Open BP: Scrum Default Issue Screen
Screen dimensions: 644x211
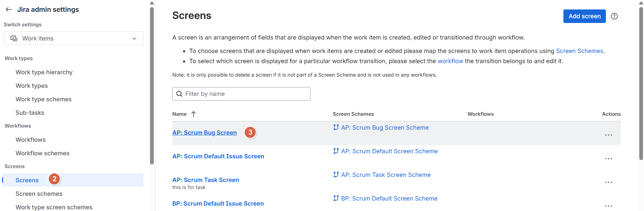pyautogui.click(x=218, y=204)
